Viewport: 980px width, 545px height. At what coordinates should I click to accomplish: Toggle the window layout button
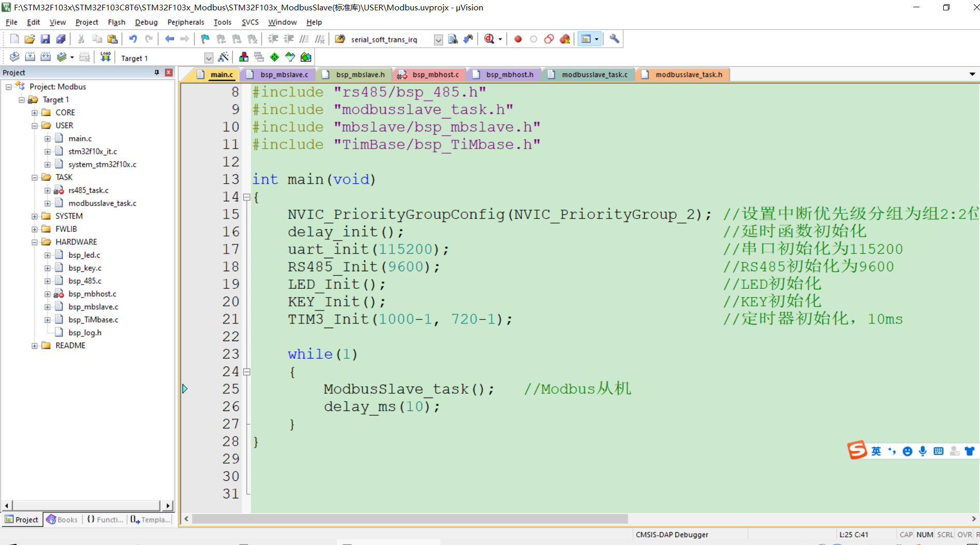click(x=586, y=39)
